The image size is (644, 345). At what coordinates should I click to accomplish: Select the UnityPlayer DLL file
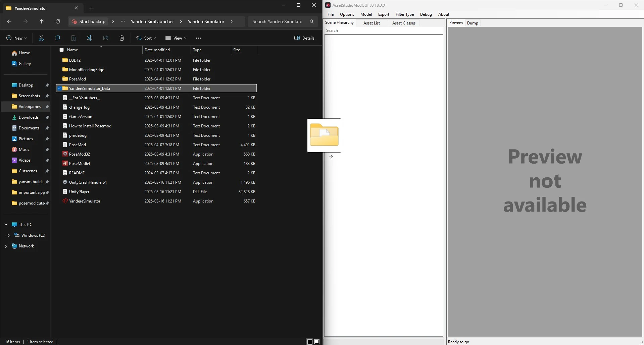point(156,192)
